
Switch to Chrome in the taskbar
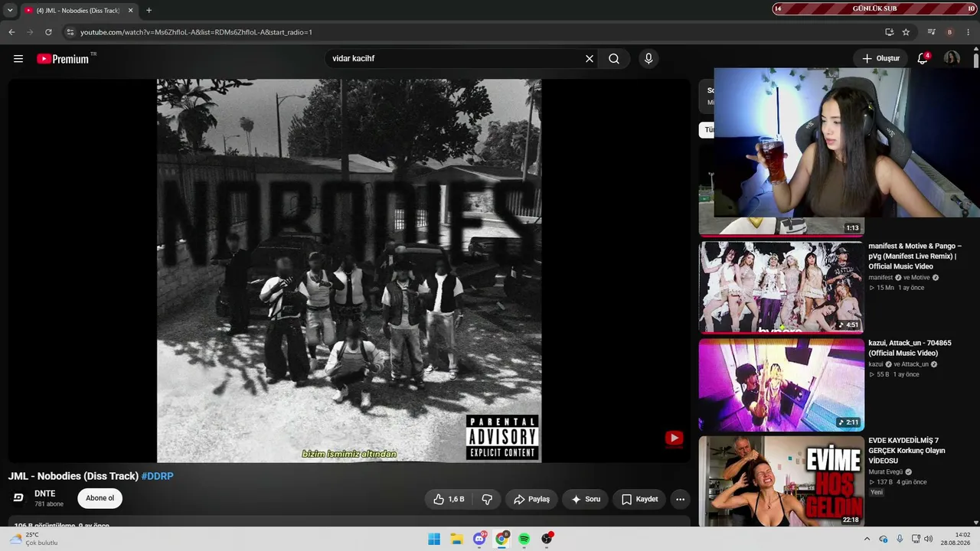(501, 539)
